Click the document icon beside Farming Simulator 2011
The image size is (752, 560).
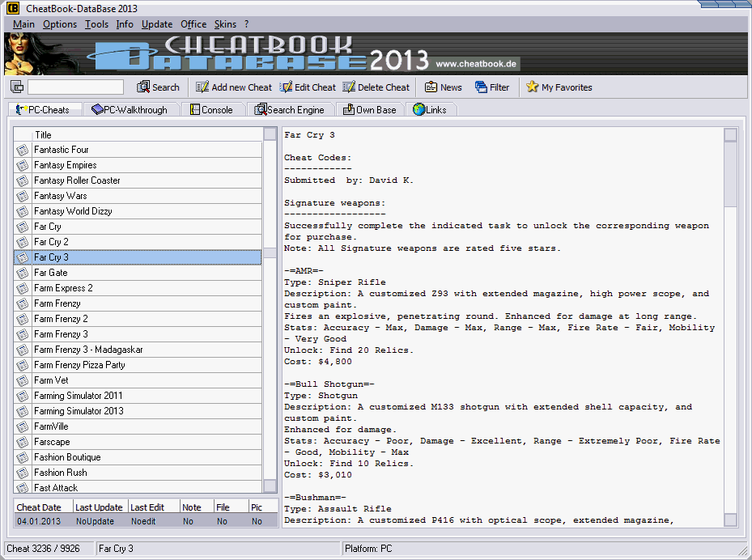coord(23,396)
